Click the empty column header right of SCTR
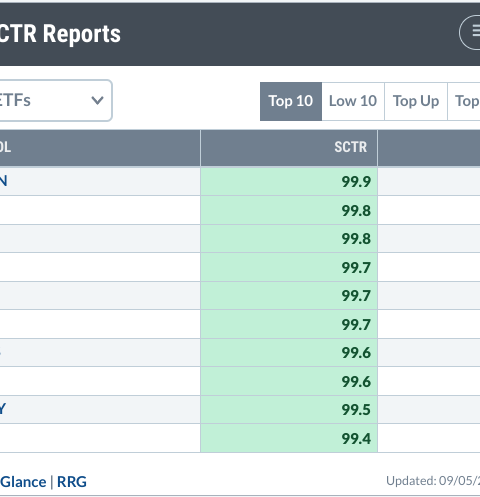Viewport: 480px width, 497px height. coord(429,147)
